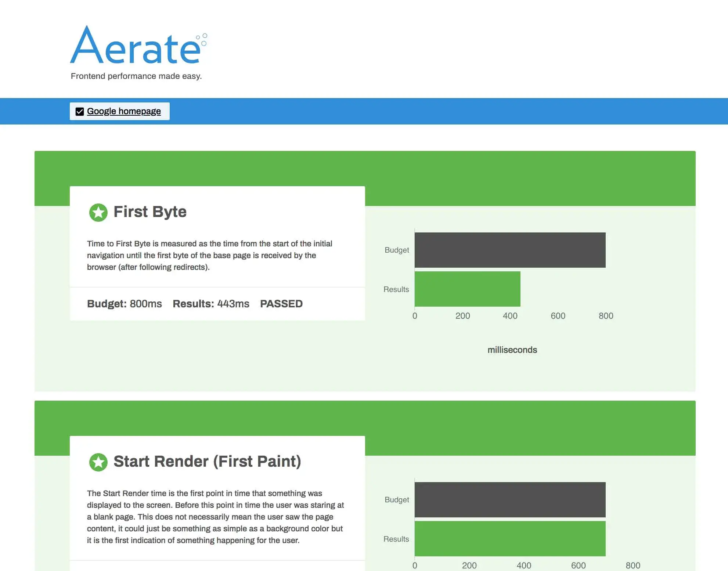Image resolution: width=728 pixels, height=571 pixels.
Task: Click the bubbles on the Aerate logo
Action: click(x=202, y=39)
